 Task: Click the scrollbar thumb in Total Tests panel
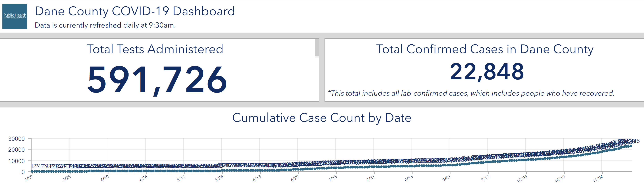point(317,47)
